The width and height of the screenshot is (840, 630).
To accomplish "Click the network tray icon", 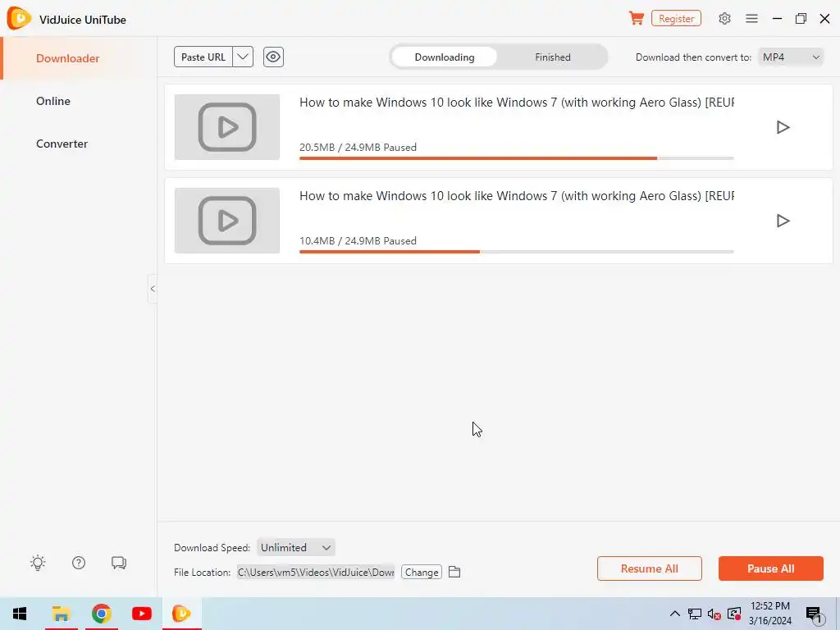I will 694,614.
